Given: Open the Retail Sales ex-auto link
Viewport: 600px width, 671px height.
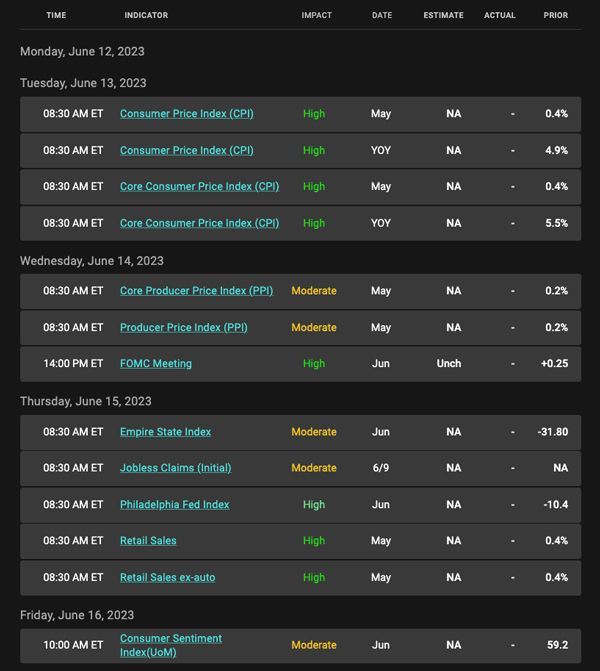Looking at the screenshot, I should tap(168, 578).
